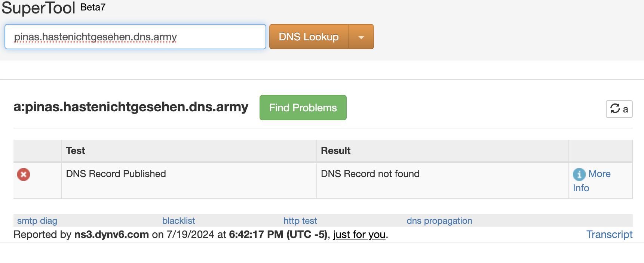Screen dimensions: 644x263
Task: Click the Result column header
Action: click(x=335, y=151)
